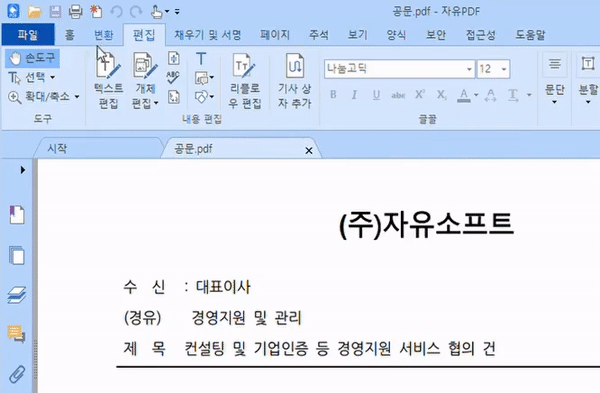Open the dropdown arrow after the text scale icon
The width and height of the screenshot is (600, 393).
tap(529, 95)
